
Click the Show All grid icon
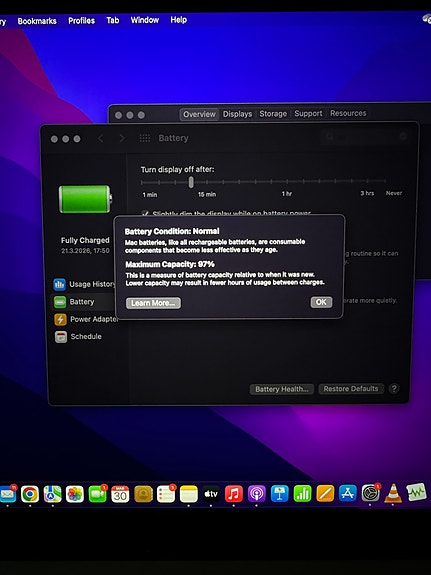pyautogui.click(x=145, y=138)
